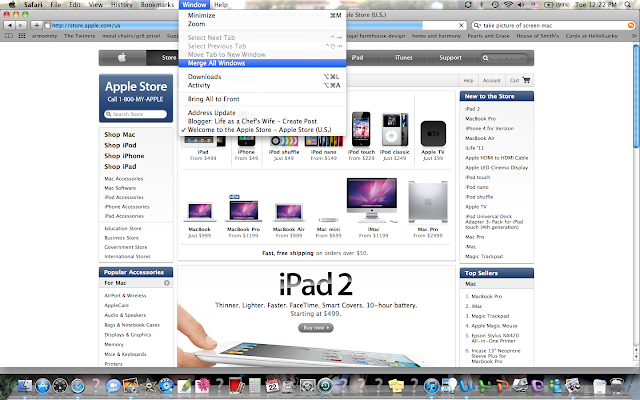
Task: Click the Support tab in the store navigation
Action: [451, 58]
